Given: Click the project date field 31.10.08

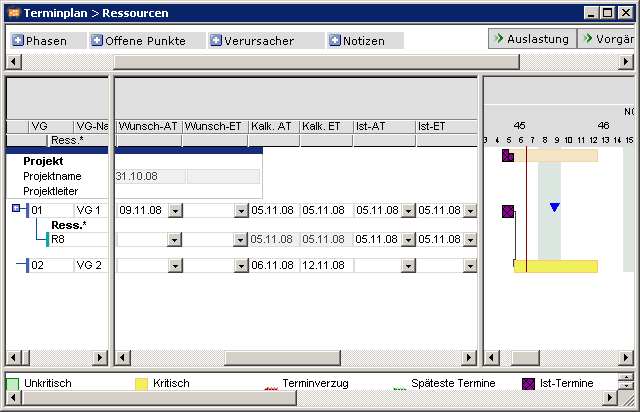Looking at the screenshot, I should (150, 176).
